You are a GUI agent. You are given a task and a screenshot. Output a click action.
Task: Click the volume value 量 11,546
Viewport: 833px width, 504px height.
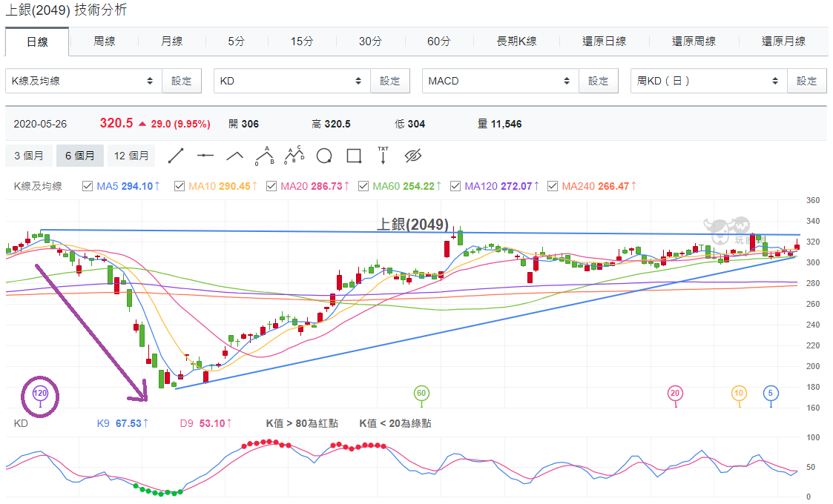tap(499, 124)
